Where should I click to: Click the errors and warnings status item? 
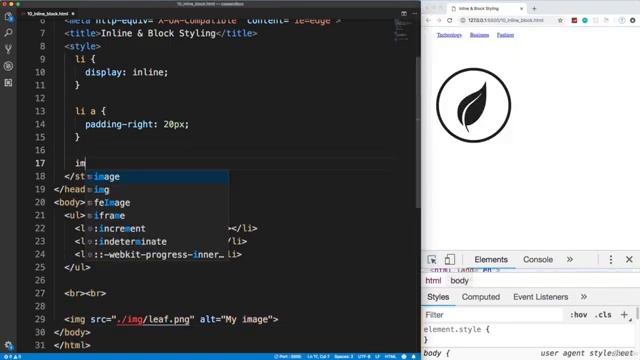pyautogui.click(x=12, y=357)
